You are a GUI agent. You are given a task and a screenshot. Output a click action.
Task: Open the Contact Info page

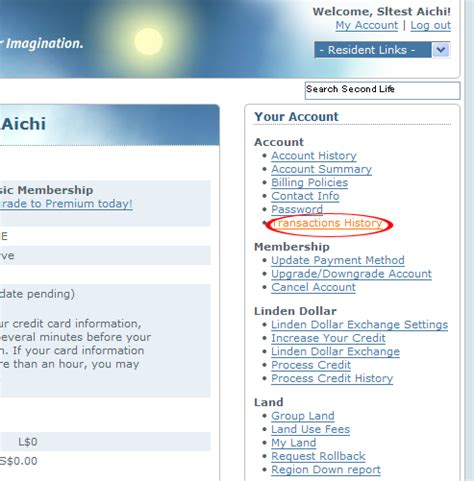click(305, 196)
